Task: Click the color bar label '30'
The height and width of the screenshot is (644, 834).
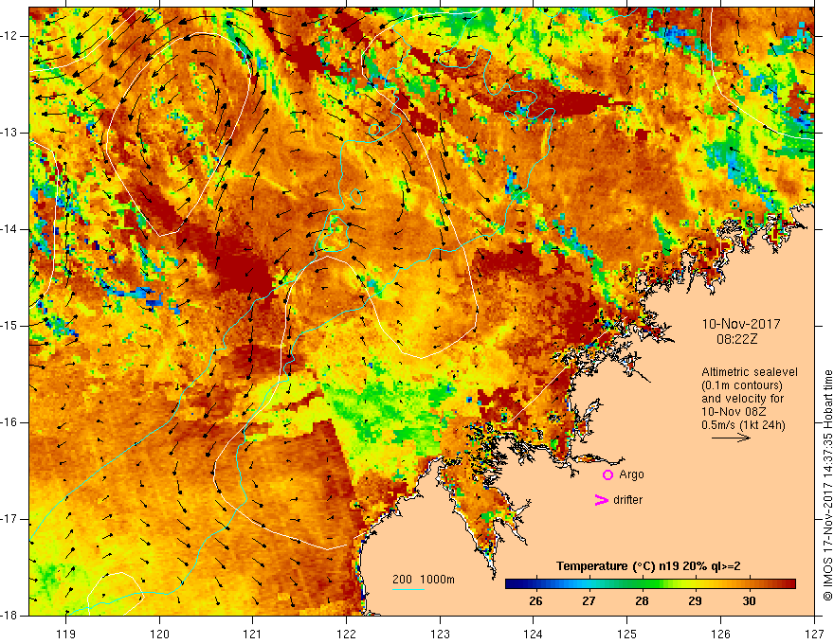Action: pos(749,601)
